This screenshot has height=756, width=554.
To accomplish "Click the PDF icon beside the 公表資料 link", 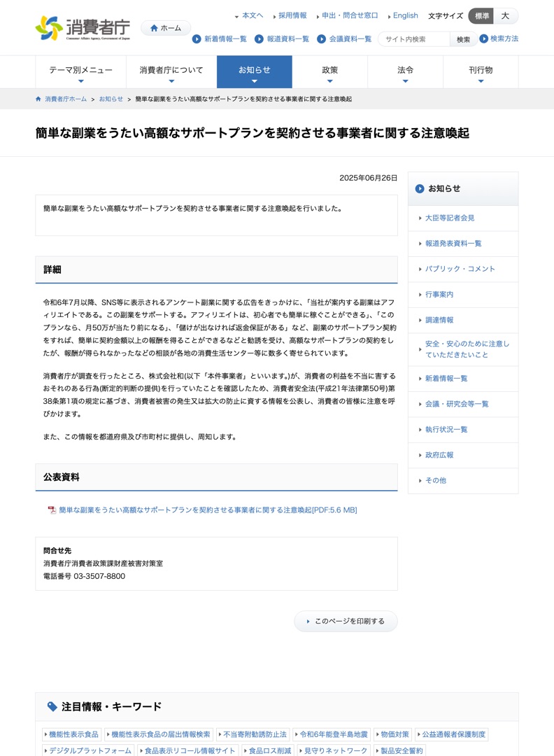I will (x=52, y=510).
